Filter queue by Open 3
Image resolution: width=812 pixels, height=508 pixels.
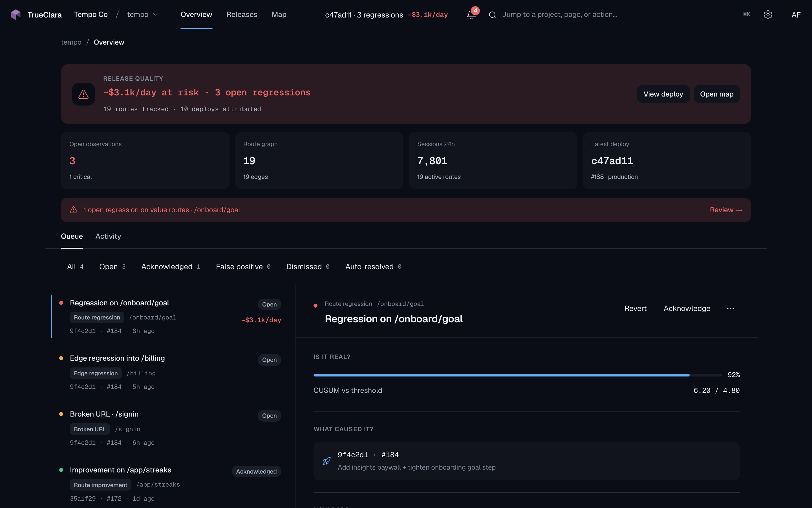point(112,266)
